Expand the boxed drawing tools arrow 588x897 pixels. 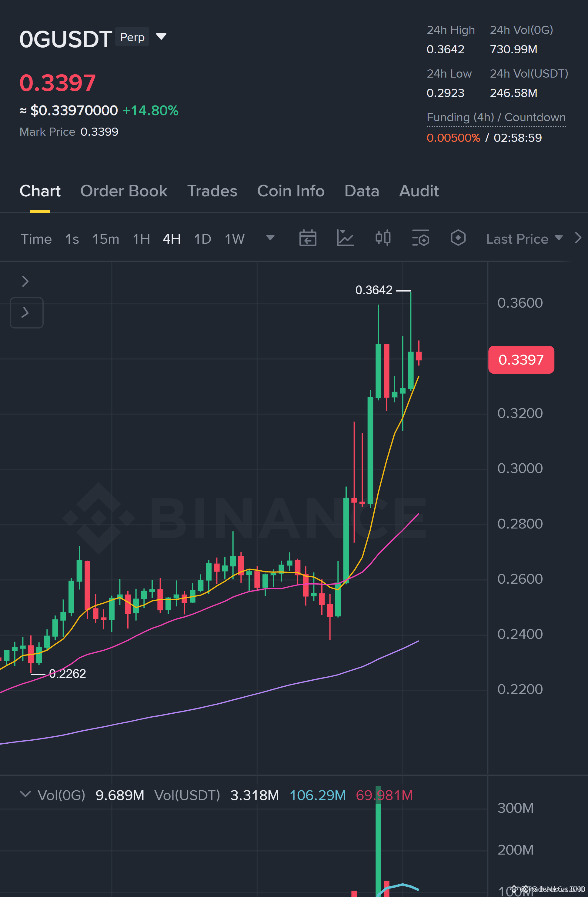pyautogui.click(x=26, y=312)
